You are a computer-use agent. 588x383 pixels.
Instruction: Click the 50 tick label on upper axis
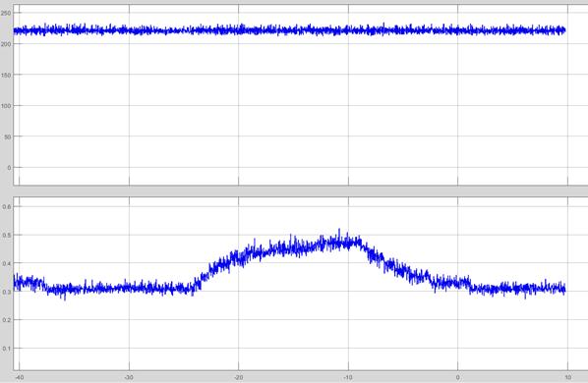8,137
